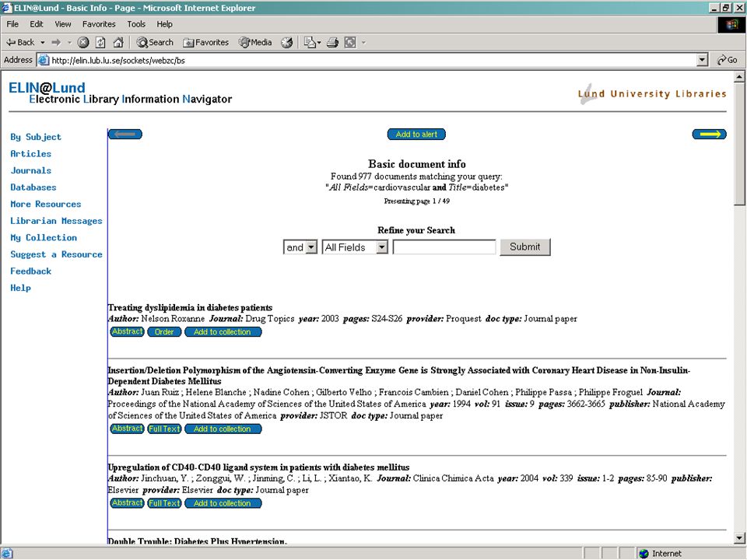Click the vertical scrollbar thumb
The width and height of the screenshot is (747, 560).
click(739, 144)
